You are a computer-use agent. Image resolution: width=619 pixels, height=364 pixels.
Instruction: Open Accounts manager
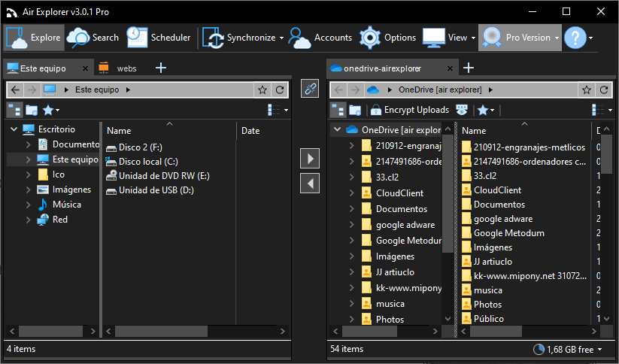coord(320,38)
